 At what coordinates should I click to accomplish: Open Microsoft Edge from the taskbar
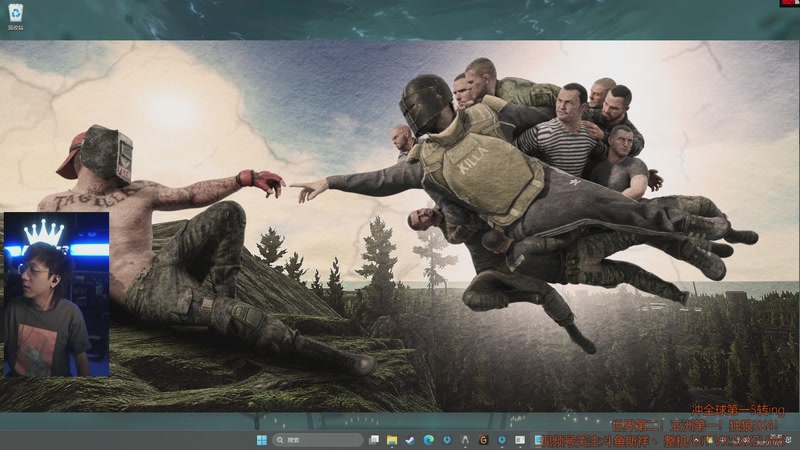[429, 440]
